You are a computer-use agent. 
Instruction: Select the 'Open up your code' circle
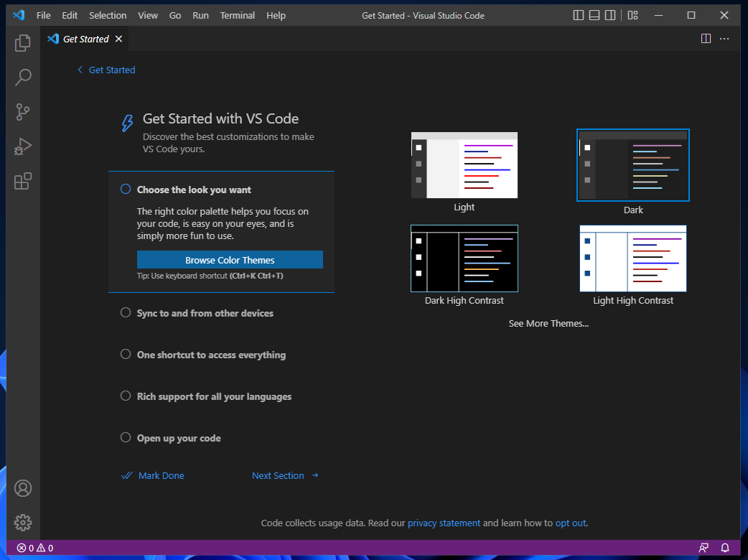point(126,437)
